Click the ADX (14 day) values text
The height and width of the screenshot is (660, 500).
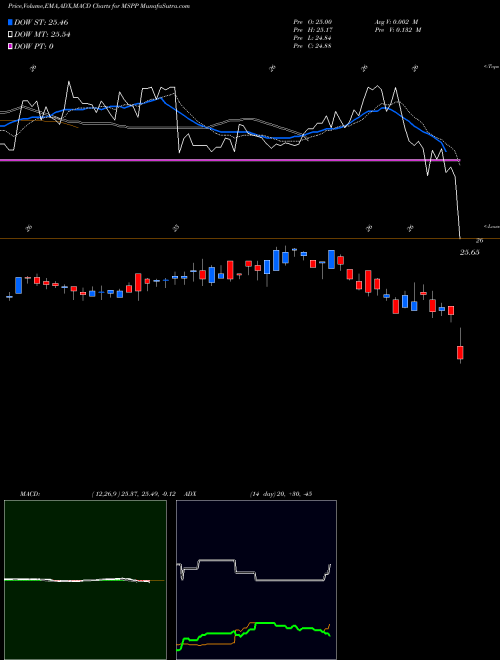pyautogui.click(x=281, y=494)
